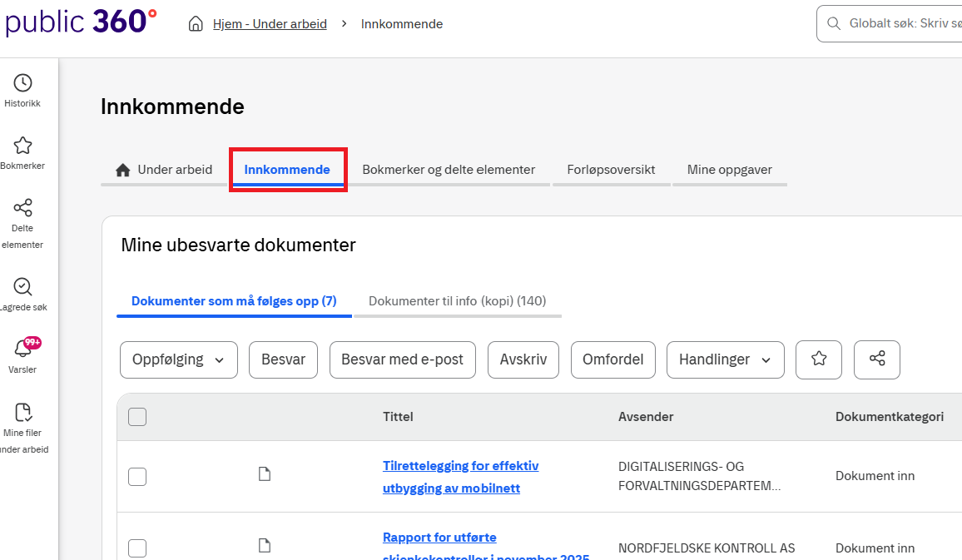The image size is (962, 560).
Task: Switch to Bokmerker og delte elementer tab
Action: [449, 170]
